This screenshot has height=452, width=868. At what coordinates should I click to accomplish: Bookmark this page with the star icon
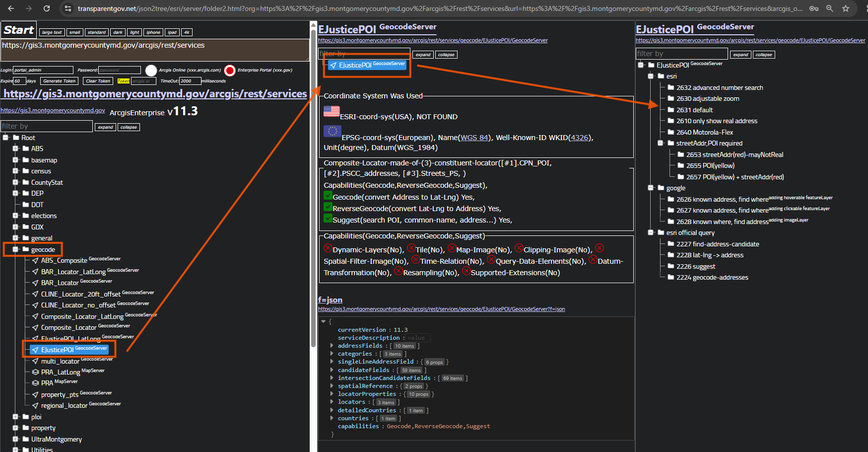point(846,8)
